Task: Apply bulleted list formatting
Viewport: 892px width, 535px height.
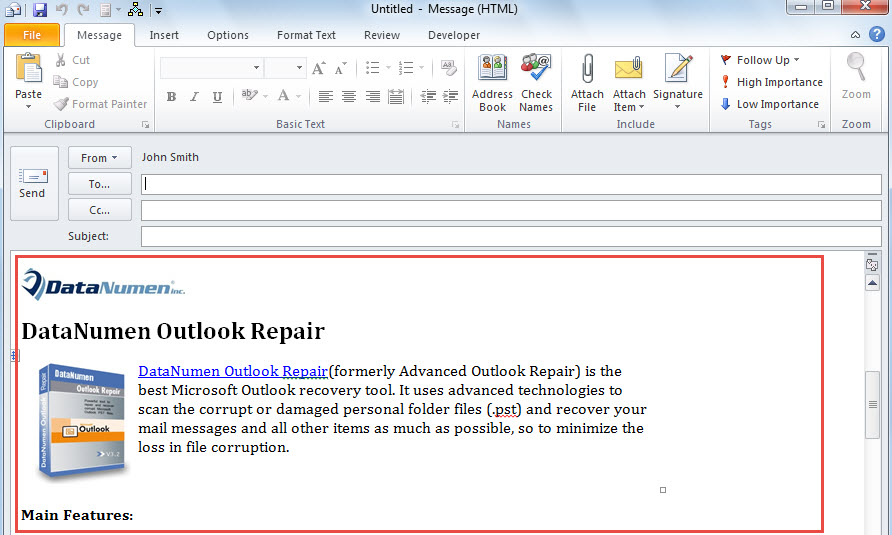Action: tap(373, 68)
